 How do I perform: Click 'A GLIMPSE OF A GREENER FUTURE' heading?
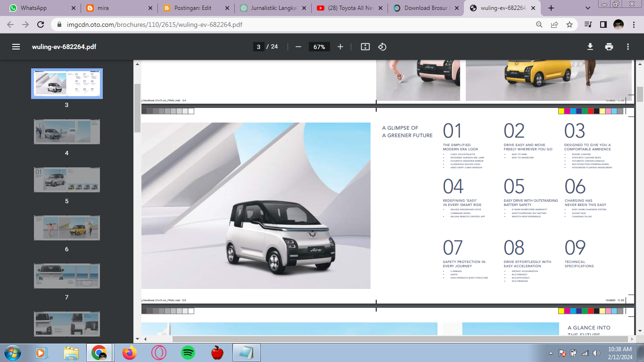click(407, 132)
